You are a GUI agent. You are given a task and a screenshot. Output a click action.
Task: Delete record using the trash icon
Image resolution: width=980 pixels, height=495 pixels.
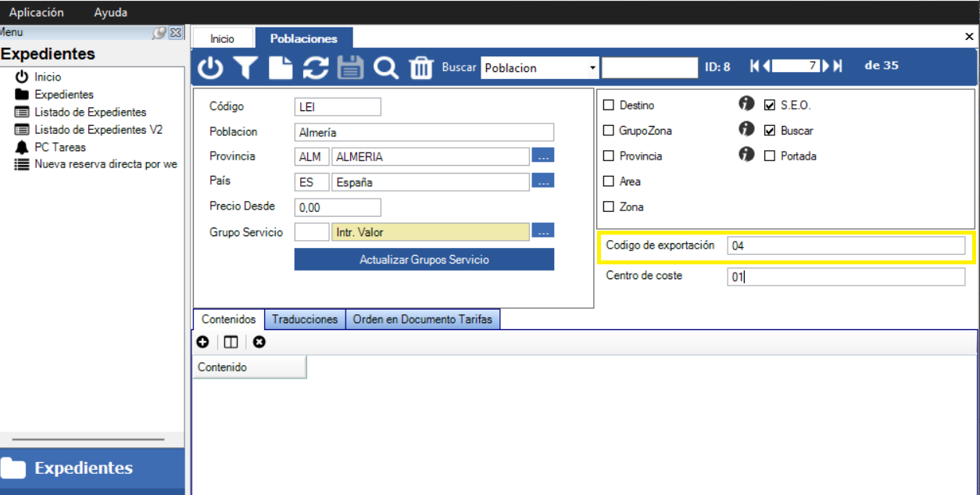[x=421, y=68]
